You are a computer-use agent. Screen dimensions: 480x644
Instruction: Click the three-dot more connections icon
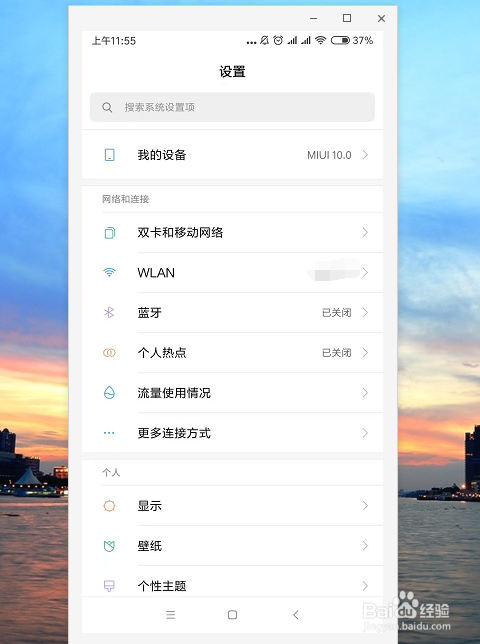click(x=109, y=433)
